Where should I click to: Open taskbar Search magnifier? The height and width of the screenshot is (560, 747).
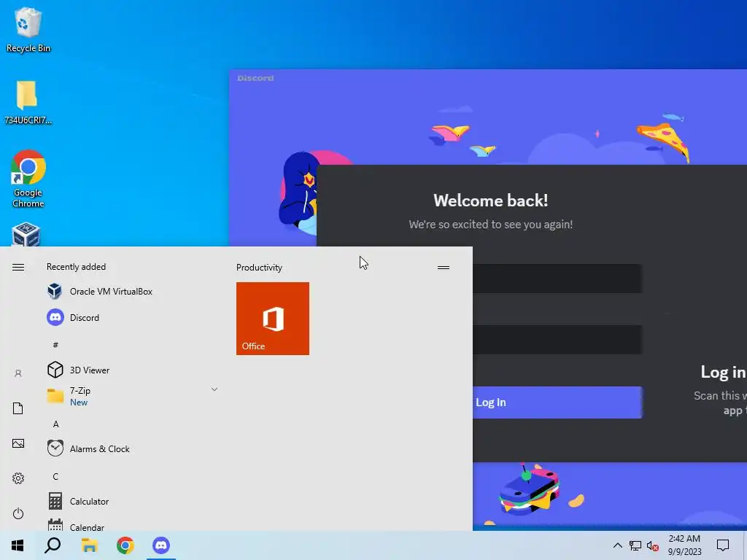[53, 545]
